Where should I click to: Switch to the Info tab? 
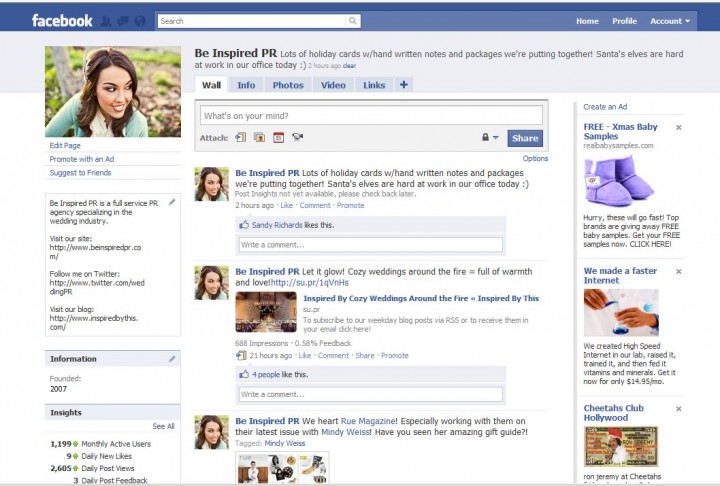pyautogui.click(x=246, y=85)
